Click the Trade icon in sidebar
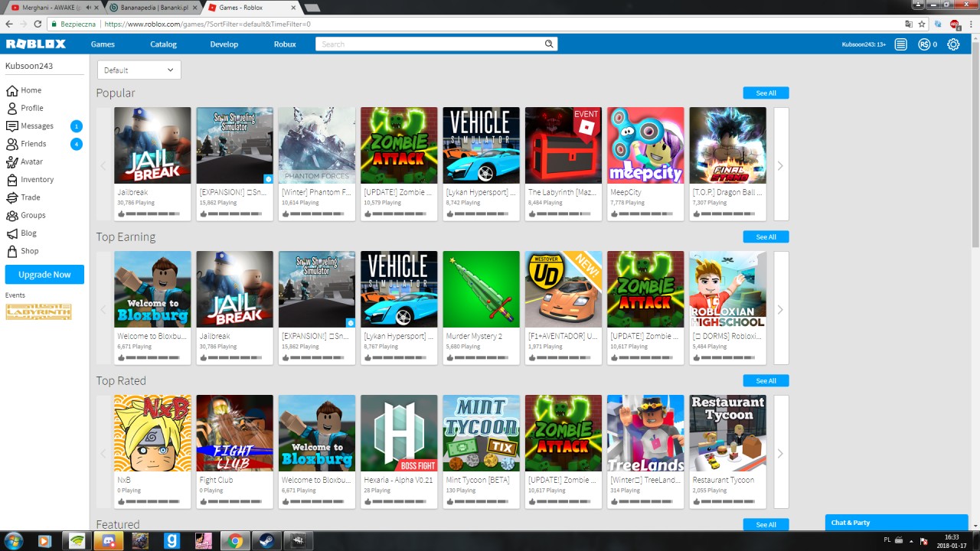 pyautogui.click(x=11, y=197)
